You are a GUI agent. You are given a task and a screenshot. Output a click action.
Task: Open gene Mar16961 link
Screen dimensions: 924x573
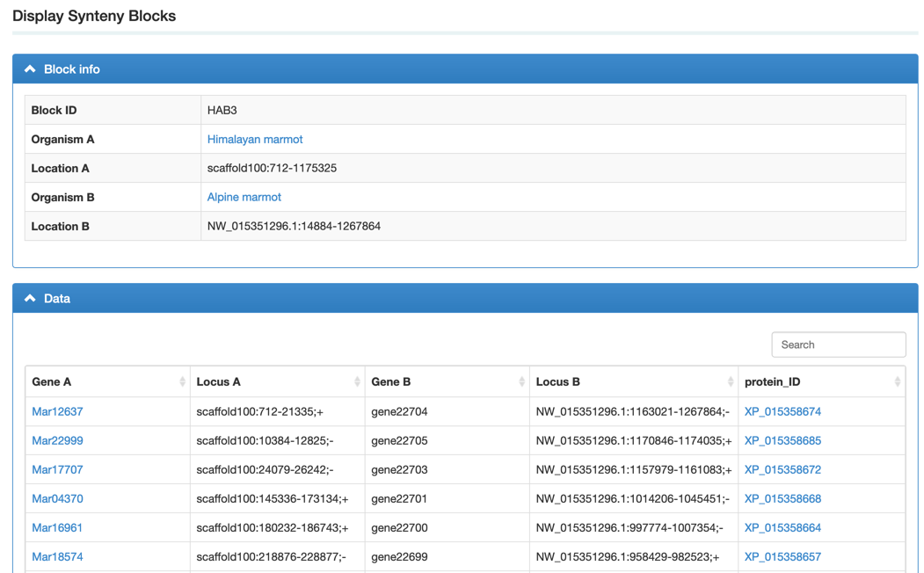click(x=57, y=527)
